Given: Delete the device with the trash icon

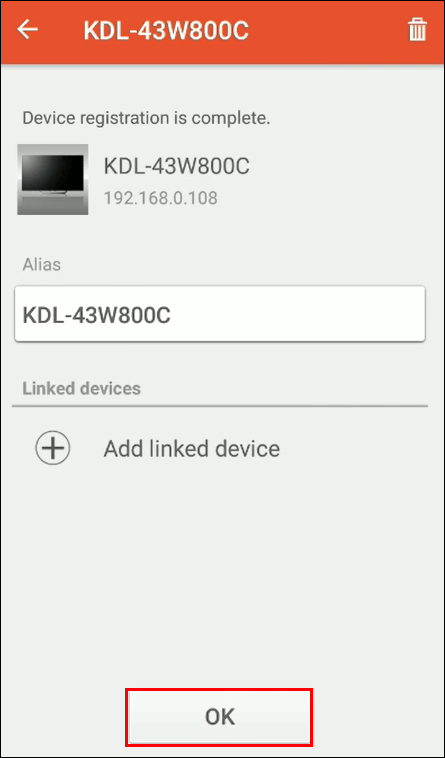Looking at the screenshot, I should click(417, 30).
